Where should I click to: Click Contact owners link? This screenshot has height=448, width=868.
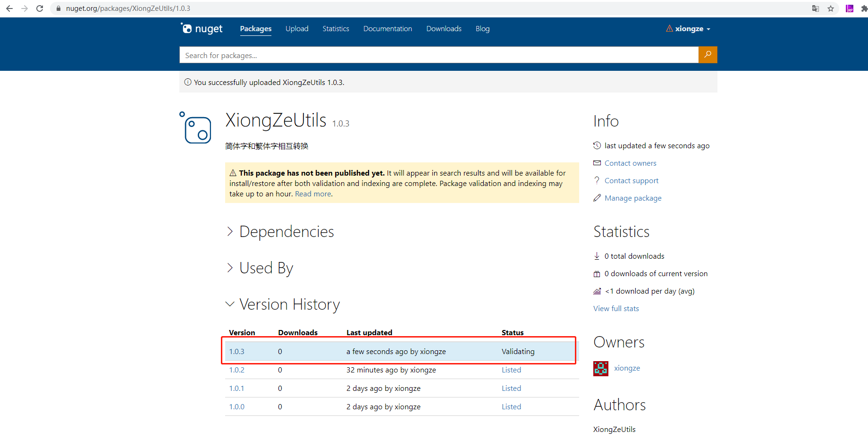point(631,163)
